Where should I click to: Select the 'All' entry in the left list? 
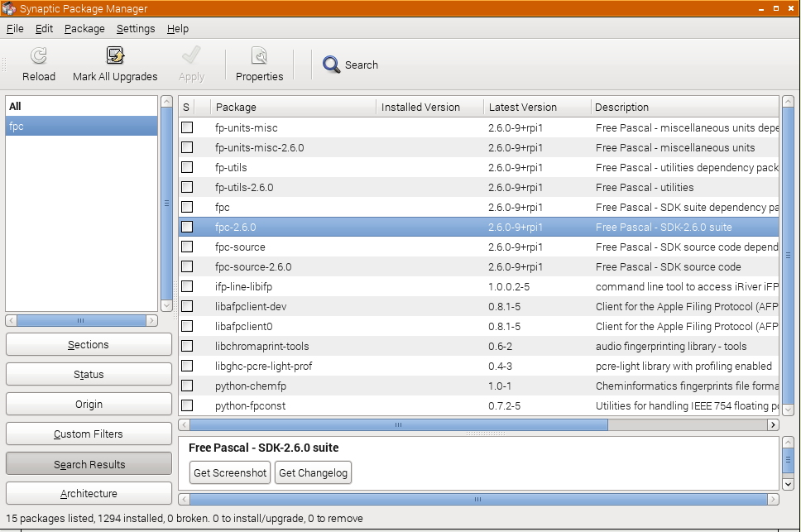pyautogui.click(x=81, y=106)
